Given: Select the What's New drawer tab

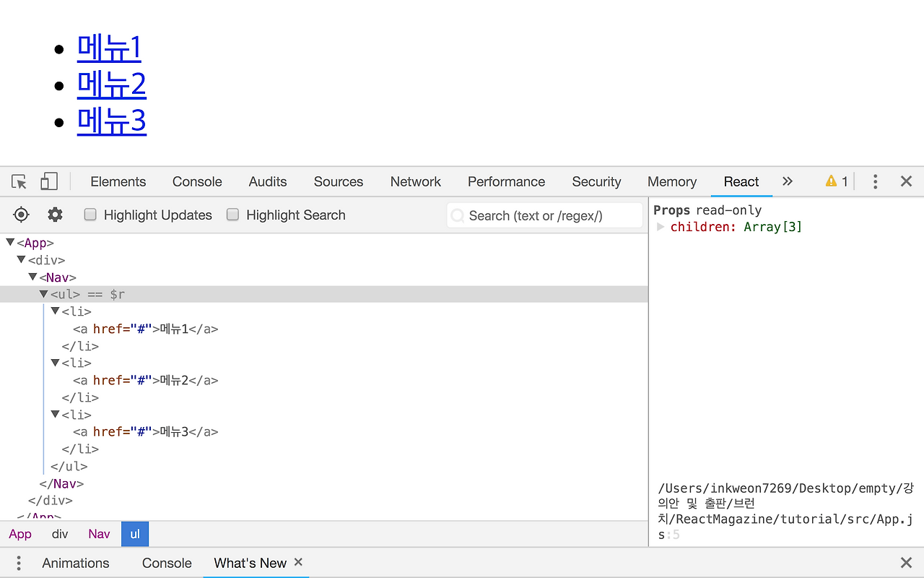Looking at the screenshot, I should (250, 563).
